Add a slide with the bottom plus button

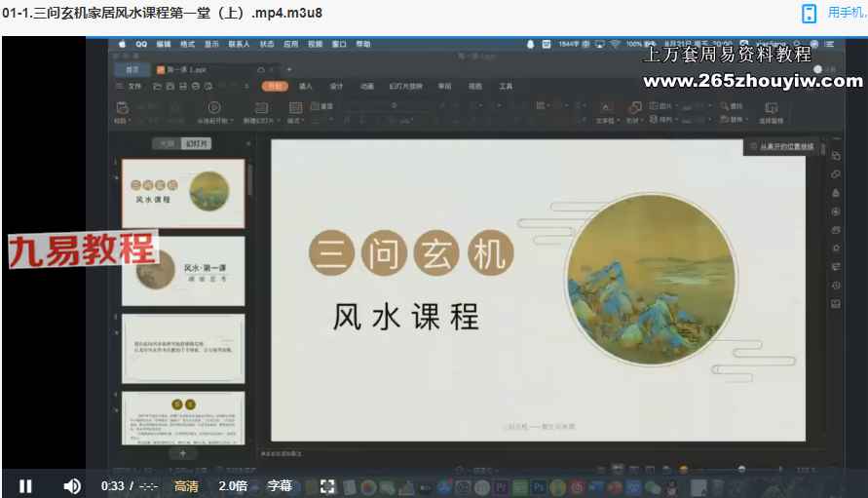(183, 453)
